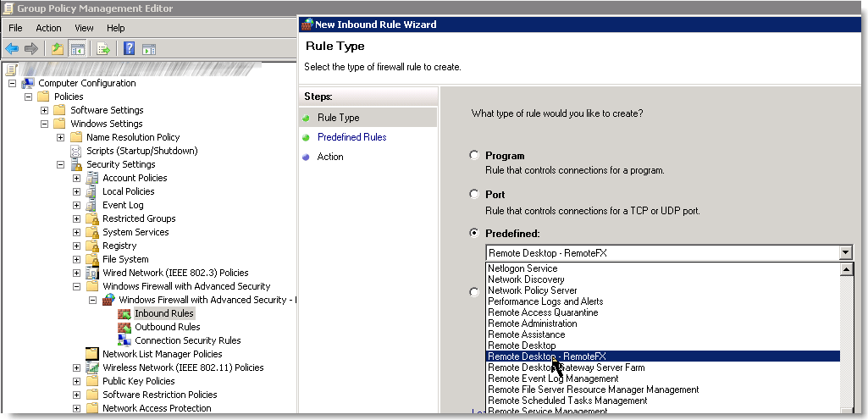Click the Registry folder icon
Viewport: 868px width, 420px height.
(92, 246)
